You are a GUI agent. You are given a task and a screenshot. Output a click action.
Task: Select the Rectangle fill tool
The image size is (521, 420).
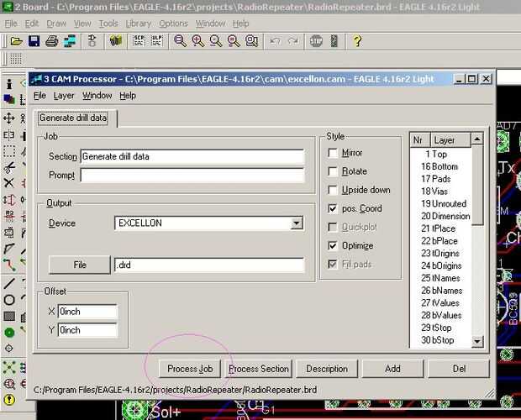tap(9, 316)
